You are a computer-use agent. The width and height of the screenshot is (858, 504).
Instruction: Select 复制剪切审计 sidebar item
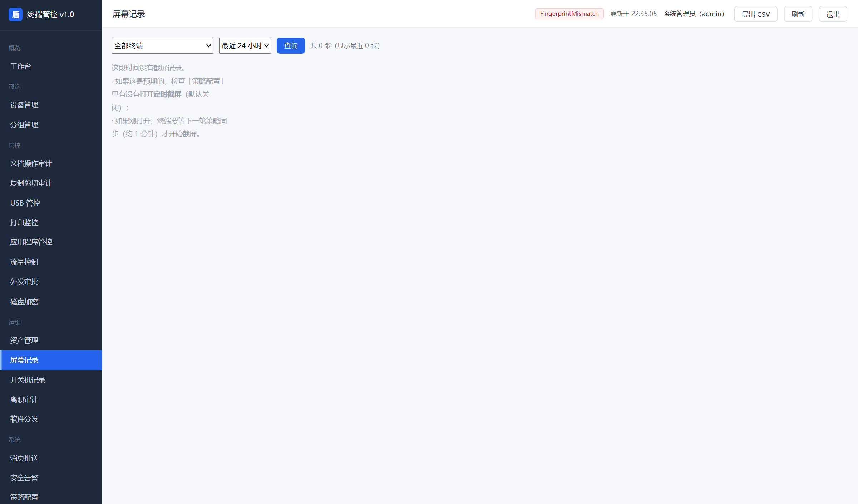(x=51, y=183)
